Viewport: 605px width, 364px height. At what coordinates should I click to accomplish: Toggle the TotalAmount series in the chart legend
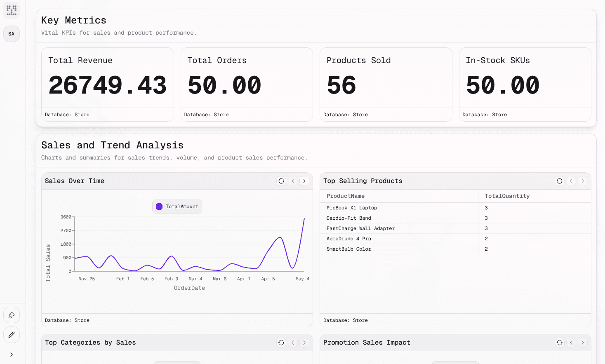[177, 206]
